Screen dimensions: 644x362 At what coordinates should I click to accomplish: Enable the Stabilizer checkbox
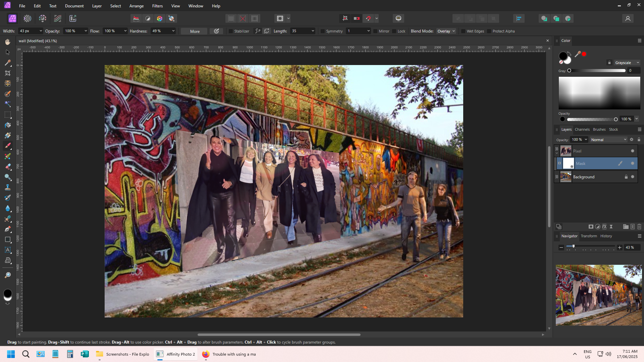(231, 31)
